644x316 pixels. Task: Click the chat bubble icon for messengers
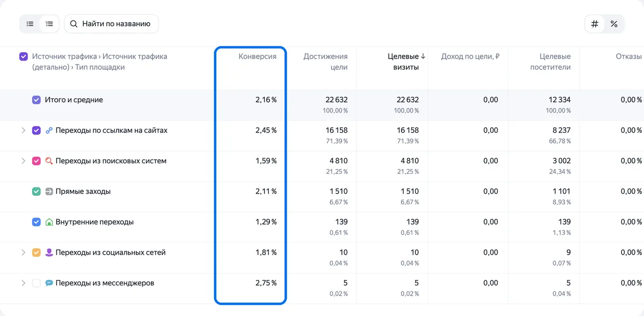click(49, 283)
